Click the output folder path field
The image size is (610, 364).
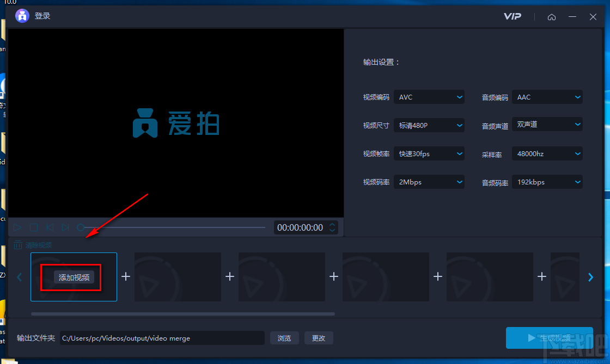162,338
